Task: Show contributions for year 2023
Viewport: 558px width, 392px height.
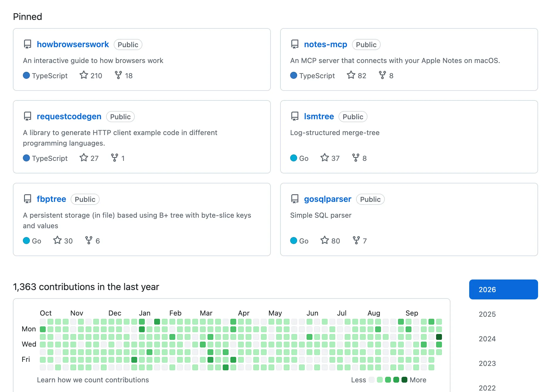Action: click(503, 363)
